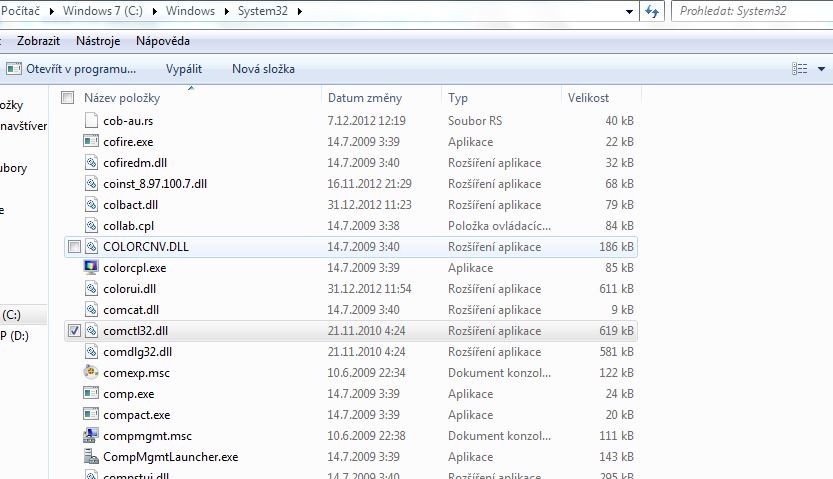Select the COLORCNV.DLL file icon

[x=91, y=246]
